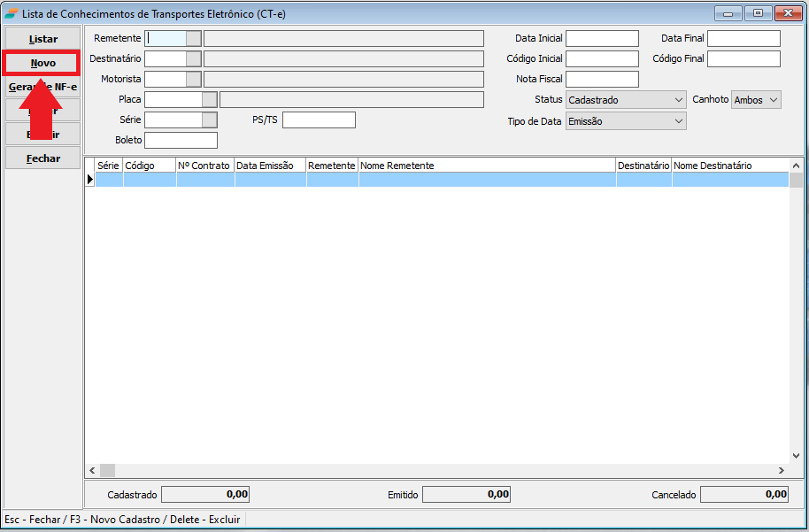809x532 pixels.
Task: Sort by Data Emissão column header
Action: pyautogui.click(x=270, y=166)
